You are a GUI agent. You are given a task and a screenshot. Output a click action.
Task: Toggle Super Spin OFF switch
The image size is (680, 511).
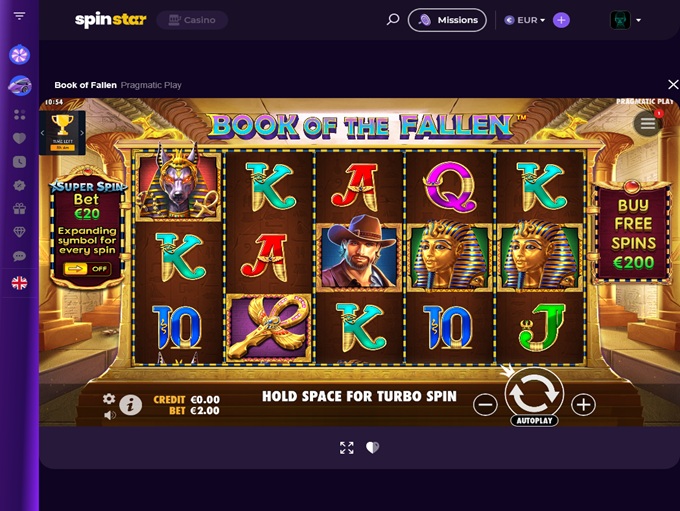click(x=87, y=269)
